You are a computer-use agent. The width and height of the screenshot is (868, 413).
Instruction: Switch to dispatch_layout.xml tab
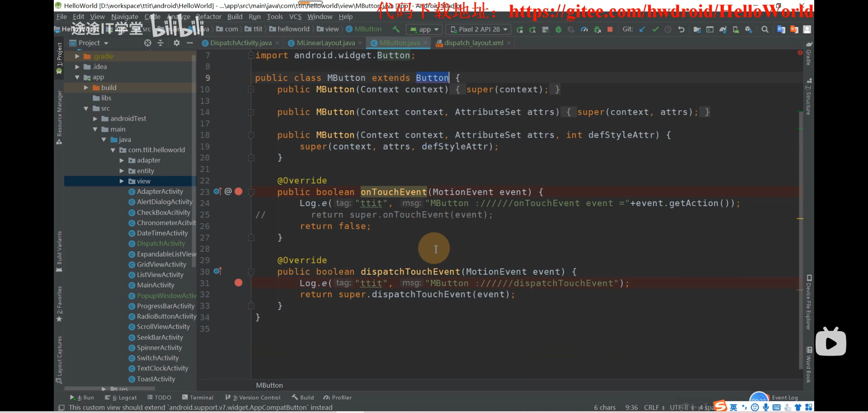[473, 43]
